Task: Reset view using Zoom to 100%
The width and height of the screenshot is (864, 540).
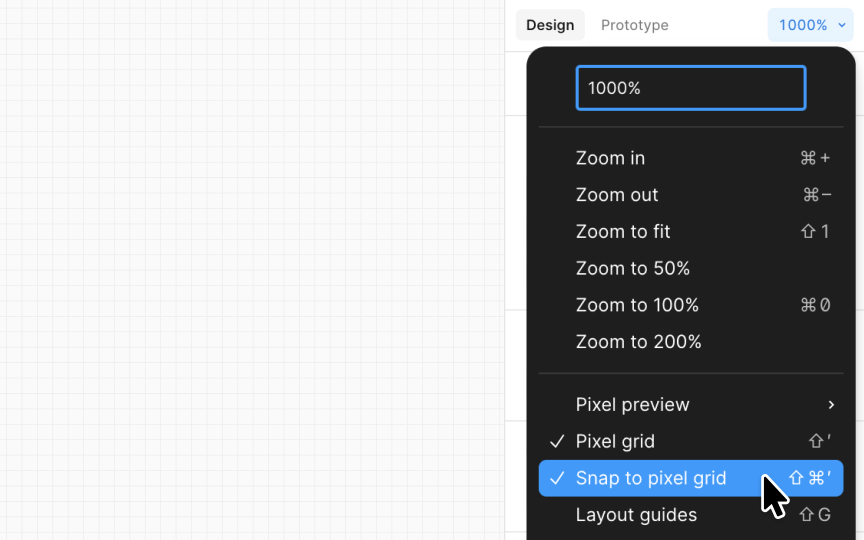Action: pos(691,305)
